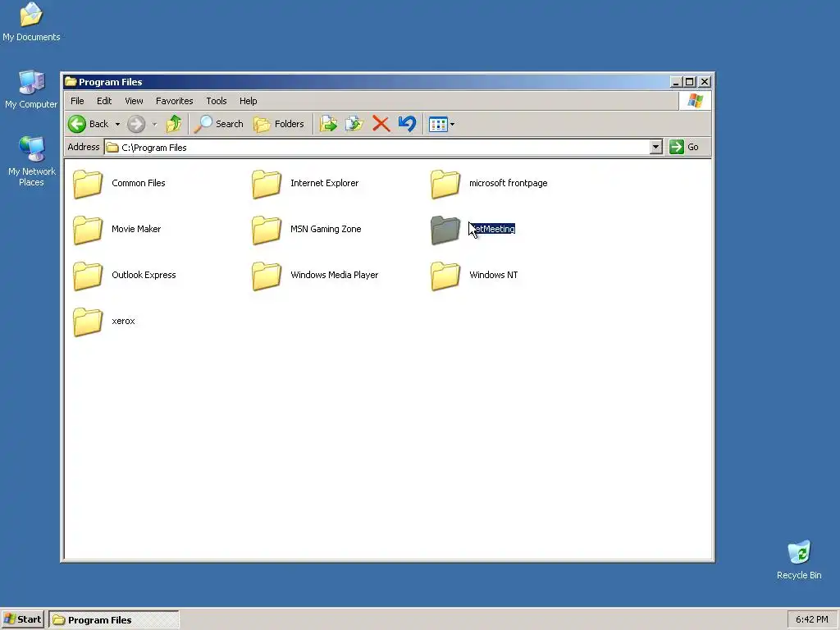The height and width of the screenshot is (630, 840).
Task: Open the Tools menu
Action: (217, 101)
